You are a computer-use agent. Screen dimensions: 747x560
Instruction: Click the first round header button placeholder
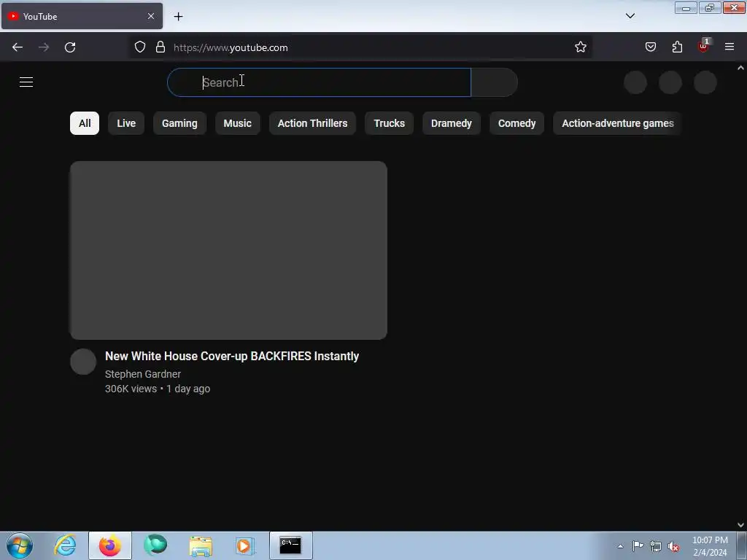click(635, 82)
